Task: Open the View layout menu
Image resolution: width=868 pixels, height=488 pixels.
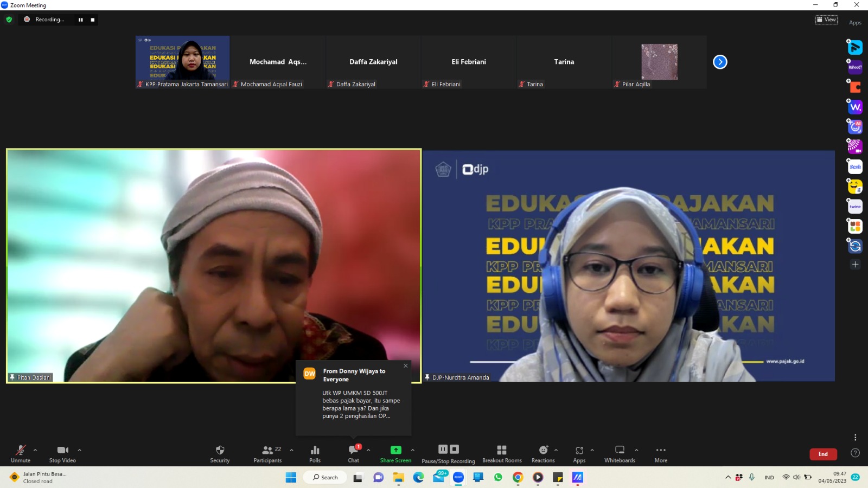Action: [x=826, y=20]
